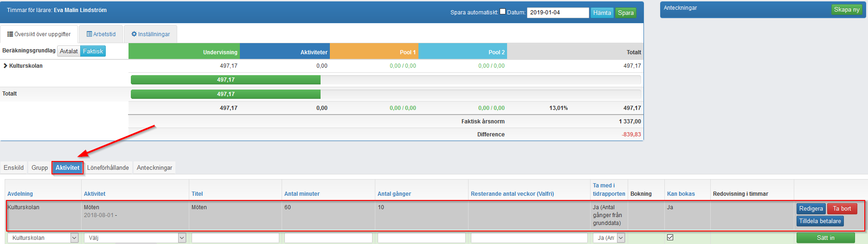This screenshot has height=244, width=868.
Task: Click Tilldela betalare button
Action: [x=820, y=221]
